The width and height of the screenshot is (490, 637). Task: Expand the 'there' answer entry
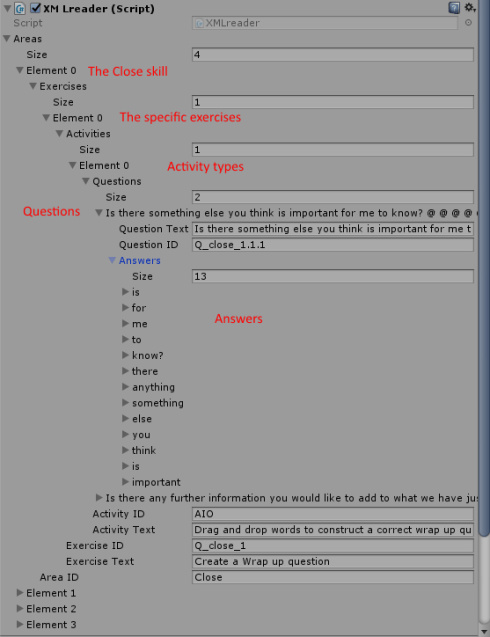click(x=125, y=371)
